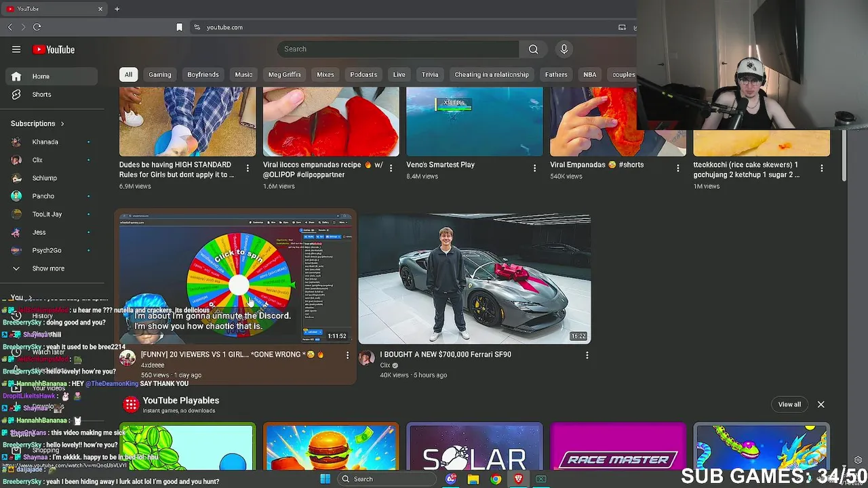
Task: Open the Race Master playable game
Action: click(x=618, y=447)
